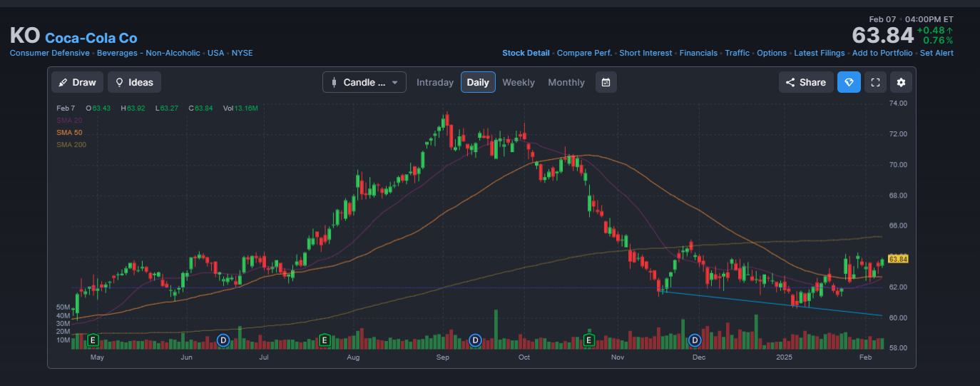Screen dimensions: 980x386
Task: Click the USA country link
Action: [x=216, y=53]
